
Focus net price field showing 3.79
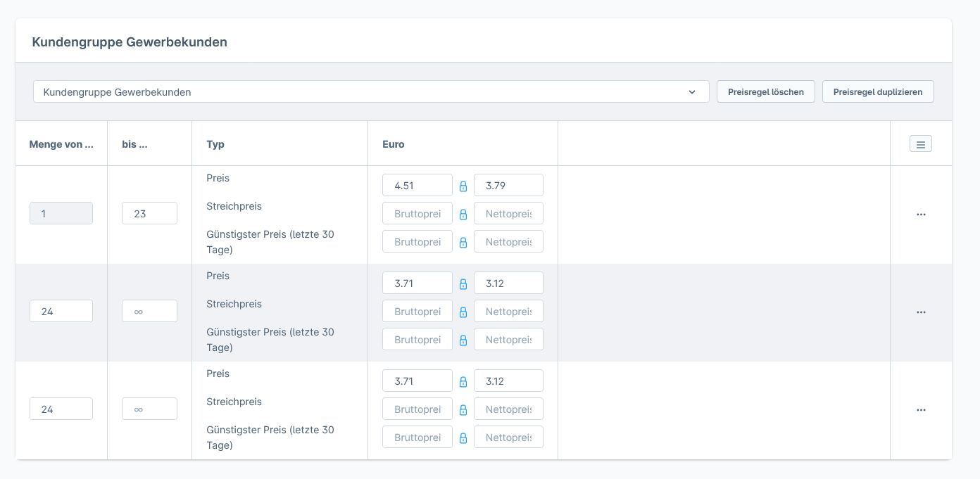[x=508, y=186]
